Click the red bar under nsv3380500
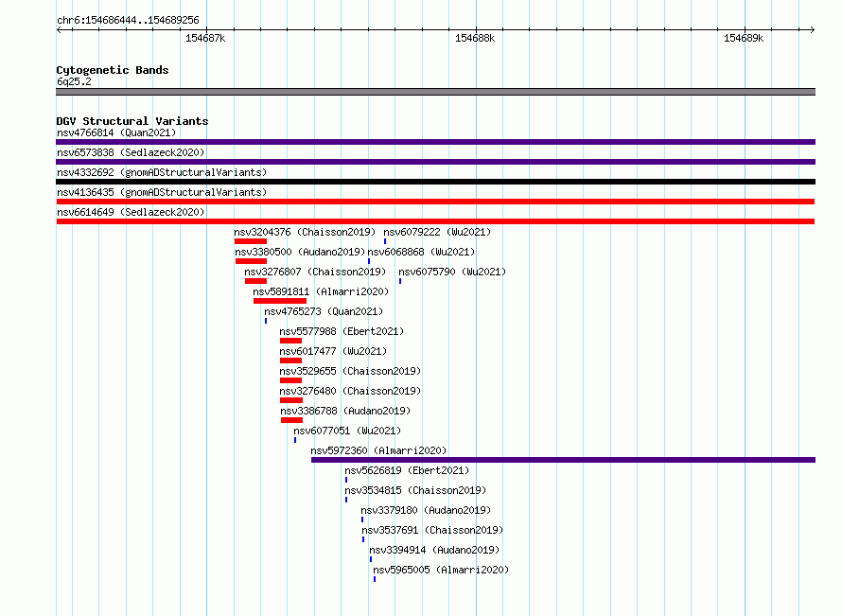Image resolution: width=842 pixels, height=616 pixels. pyautogui.click(x=251, y=261)
